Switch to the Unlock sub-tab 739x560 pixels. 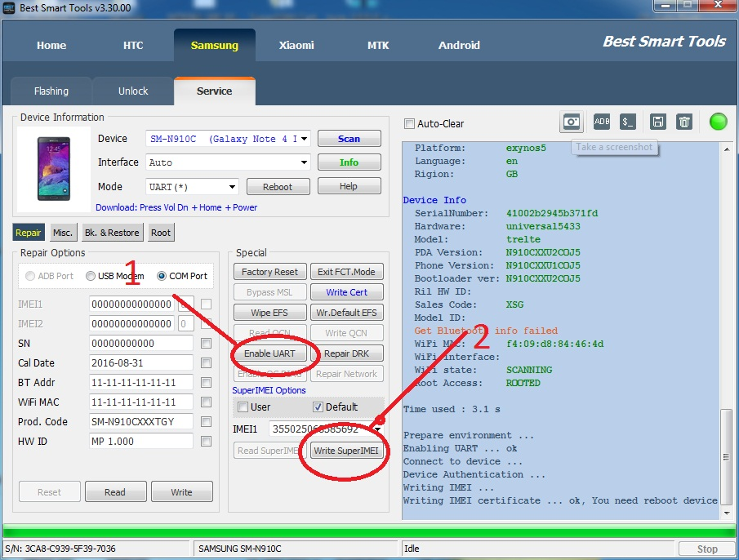(133, 91)
